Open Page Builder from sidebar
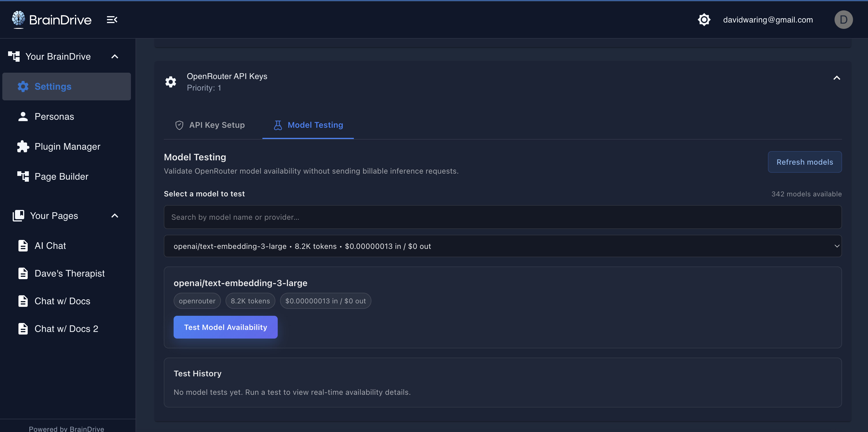Image resolution: width=868 pixels, height=432 pixels. [61, 176]
